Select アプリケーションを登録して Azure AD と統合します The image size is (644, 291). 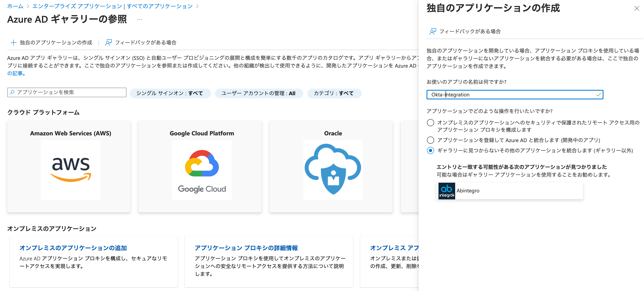[x=430, y=140]
